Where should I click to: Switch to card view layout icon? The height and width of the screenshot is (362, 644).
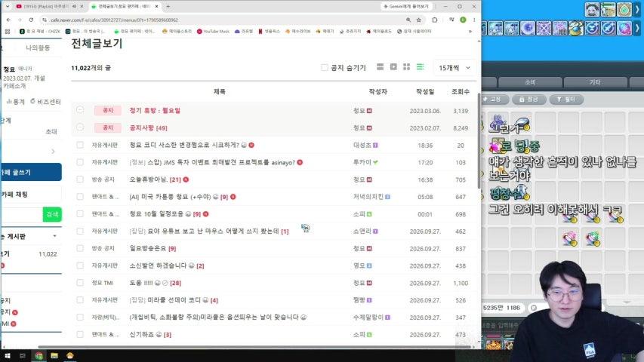tap(380, 67)
